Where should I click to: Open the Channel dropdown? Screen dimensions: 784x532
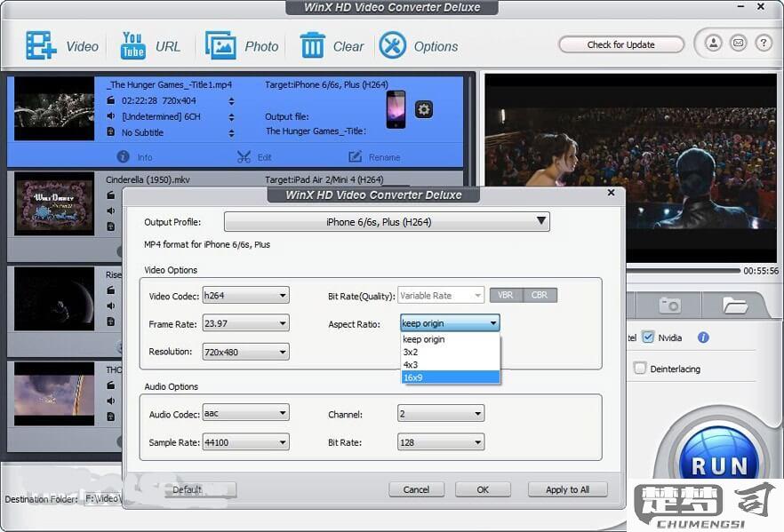click(x=441, y=414)
